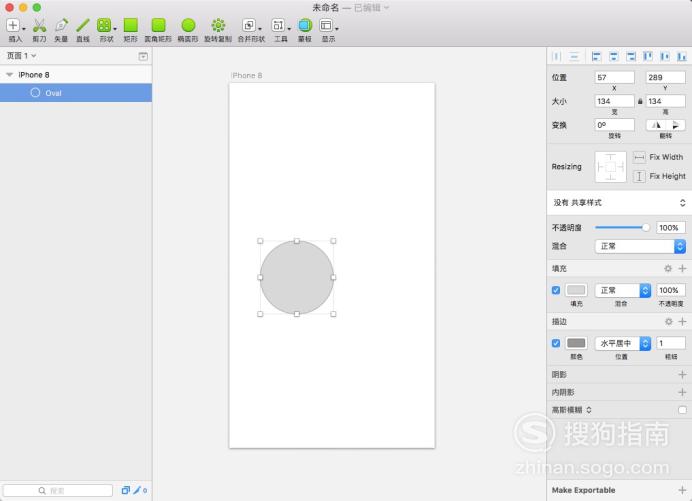Uncheck the 填充 fill checkbox
The height and width of the screenshot is (501, 692).
pyautogui.click(x=556, y=290)
